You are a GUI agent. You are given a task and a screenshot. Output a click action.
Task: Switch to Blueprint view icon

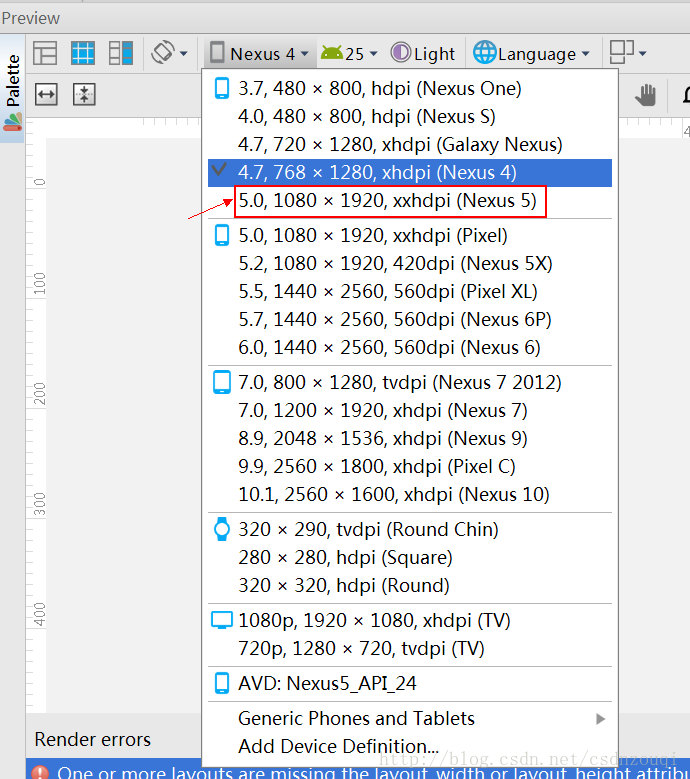coord(83,53)
